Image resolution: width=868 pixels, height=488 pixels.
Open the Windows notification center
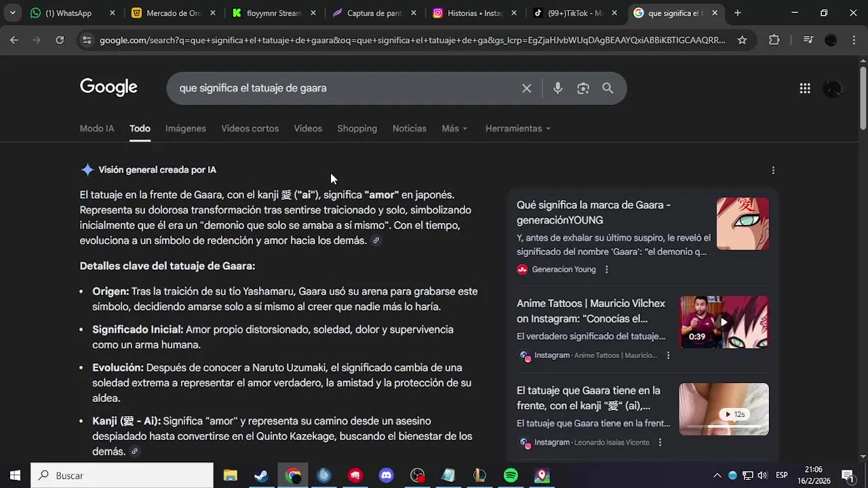pos(848,476)
